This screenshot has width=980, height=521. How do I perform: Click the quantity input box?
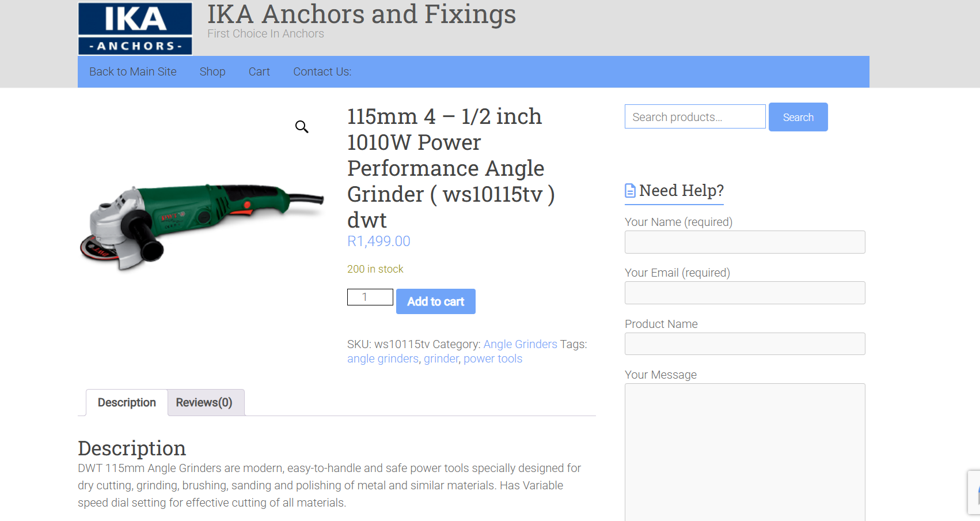click(x=370, y=297)
